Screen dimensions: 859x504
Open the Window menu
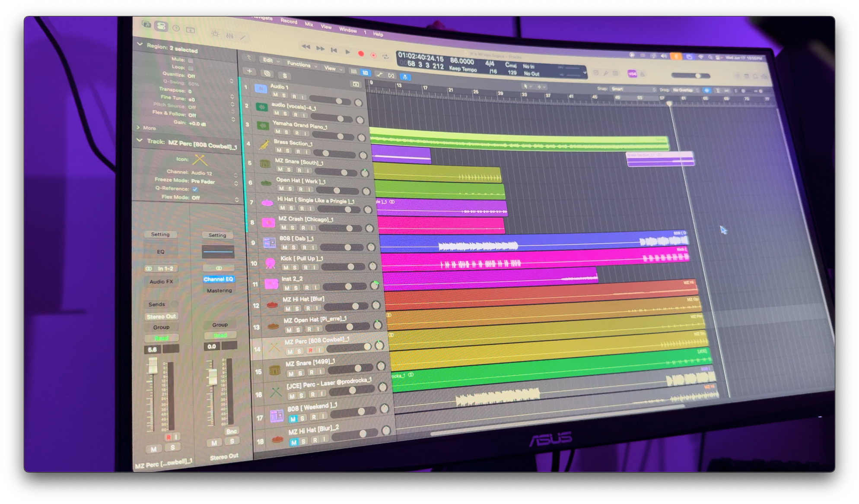pyautogui.click(x=348, y=30)
